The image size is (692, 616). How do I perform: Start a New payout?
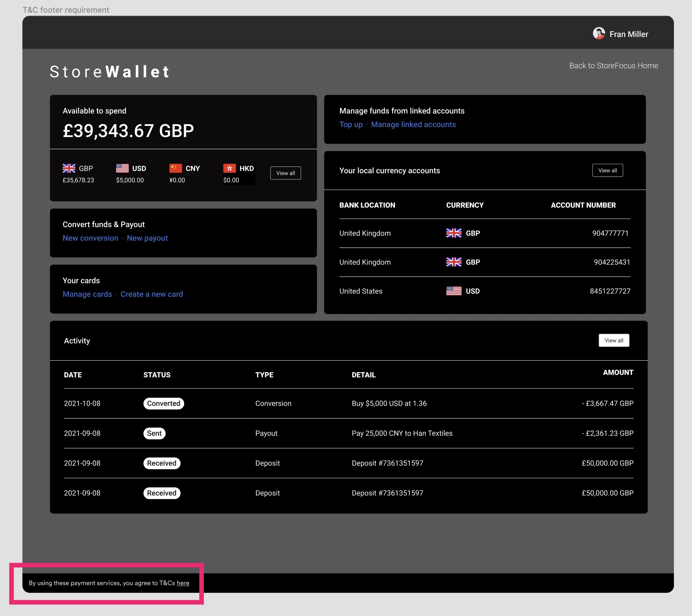[147, 238]
